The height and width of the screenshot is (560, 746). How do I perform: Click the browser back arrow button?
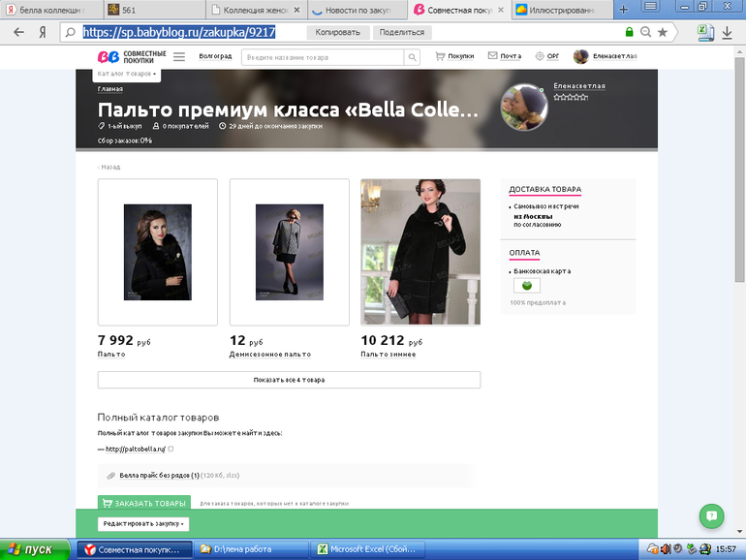pyautogui.click(x=18, y=32)
